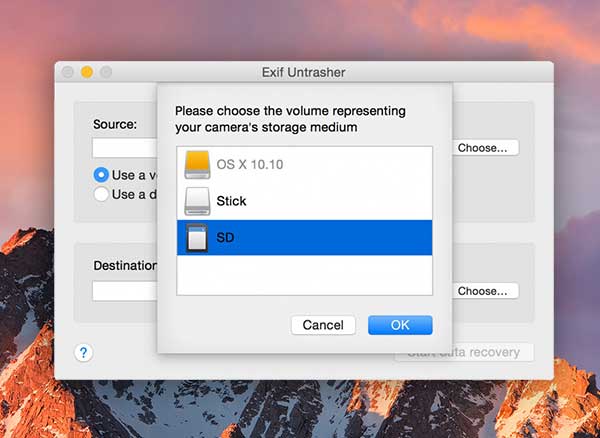Select the "OS X 10.10" volume name
The width and height of the screenshot is (600, 438).
249,164
